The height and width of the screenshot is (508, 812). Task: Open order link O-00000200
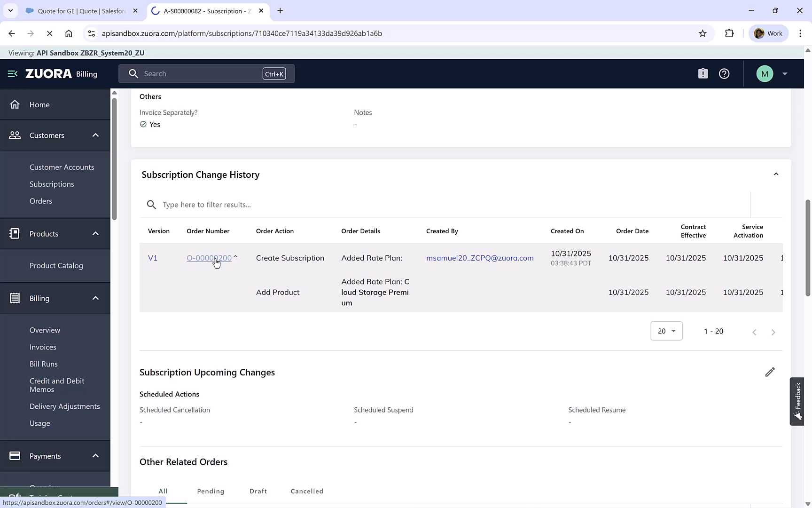tap(209, 258)
